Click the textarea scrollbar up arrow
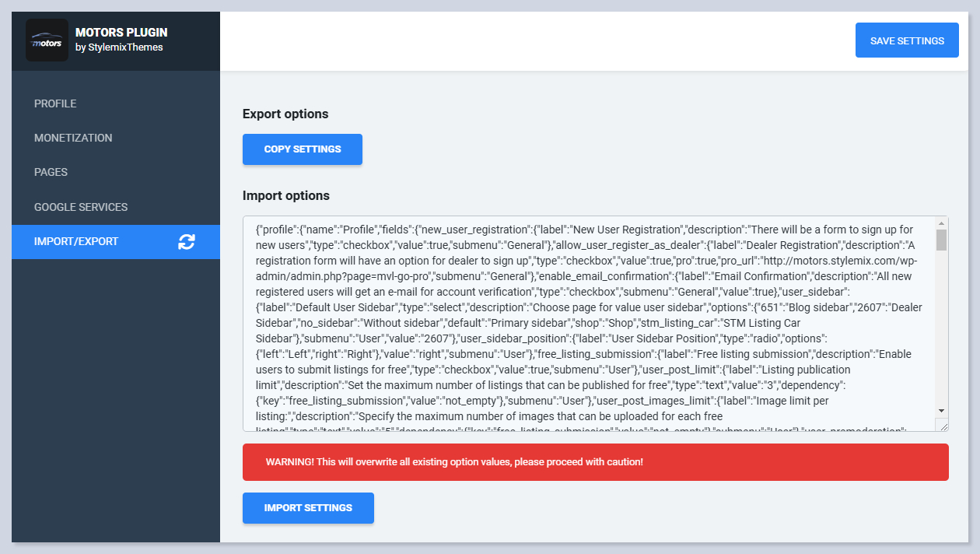980x554 pixels. point(941,223)
